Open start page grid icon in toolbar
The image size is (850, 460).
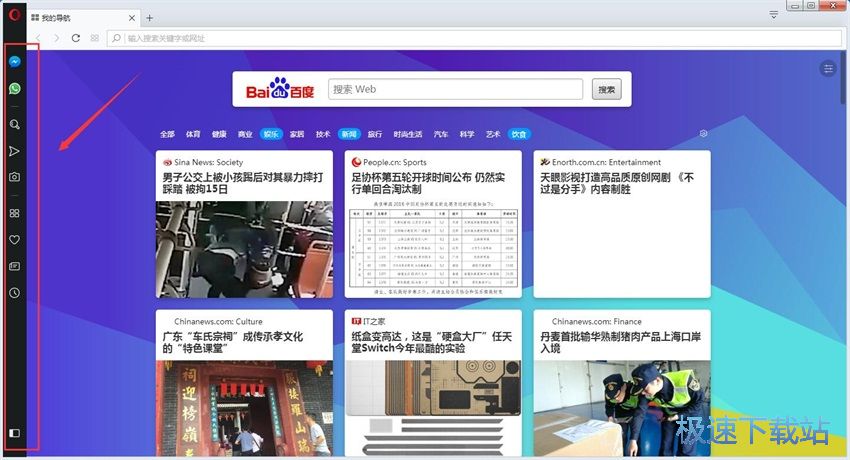point(95,38)
